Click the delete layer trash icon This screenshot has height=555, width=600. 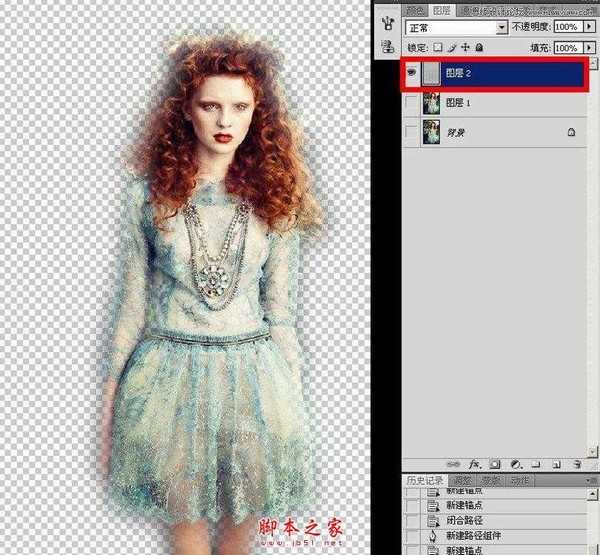[x=577, y=465]
